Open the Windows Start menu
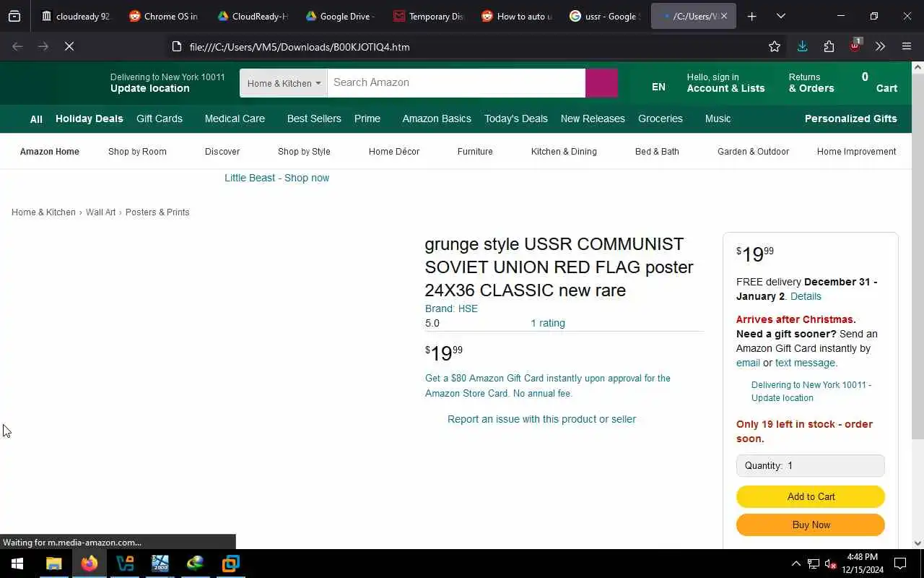924x578 pixels. 17,564
